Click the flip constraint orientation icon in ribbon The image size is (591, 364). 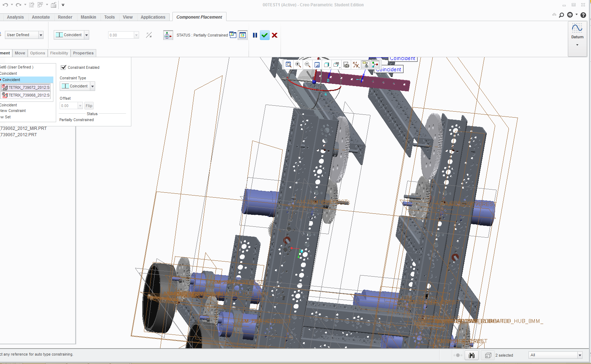(x=149, y=35)
